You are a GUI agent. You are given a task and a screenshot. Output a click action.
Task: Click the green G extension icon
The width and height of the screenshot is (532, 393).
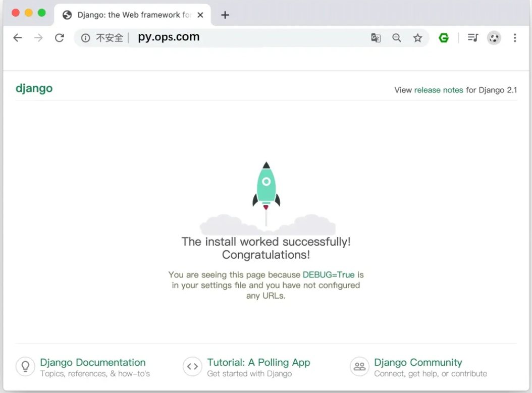coord(444,38)
